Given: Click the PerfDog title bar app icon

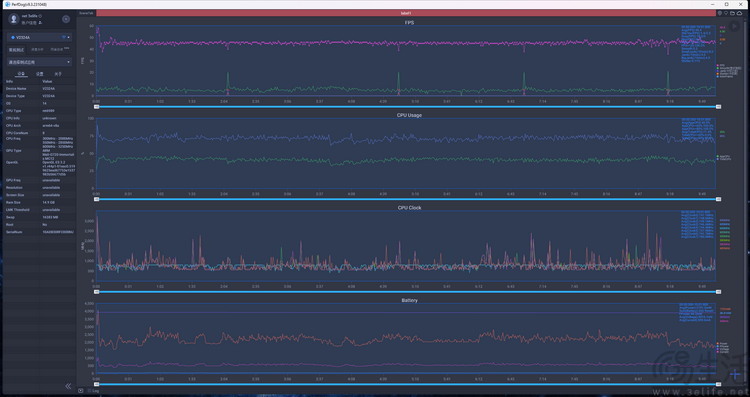Looking at the screenshot, I should [x=7, y=4].
